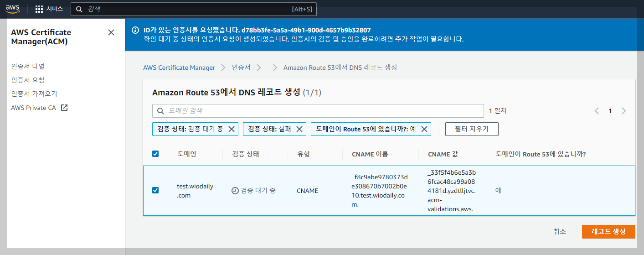Click the 도메인이 Route 53에 있습니까? header

541,154
